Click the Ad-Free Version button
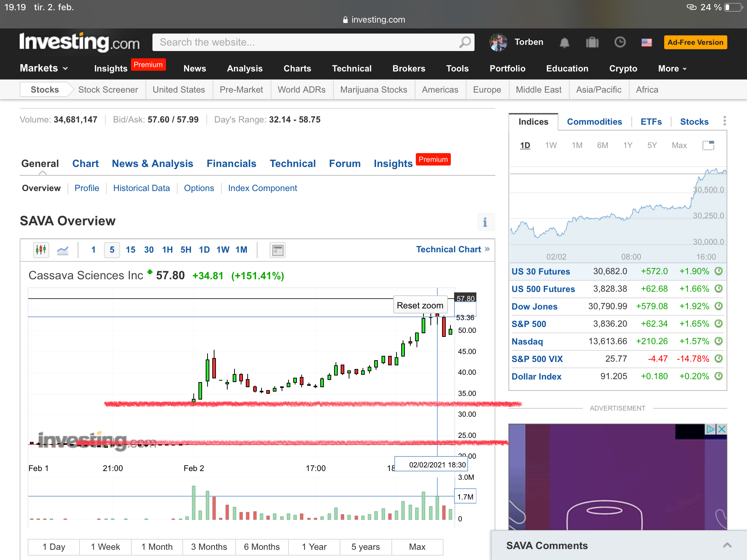747x560 pixels. point(695,42)
